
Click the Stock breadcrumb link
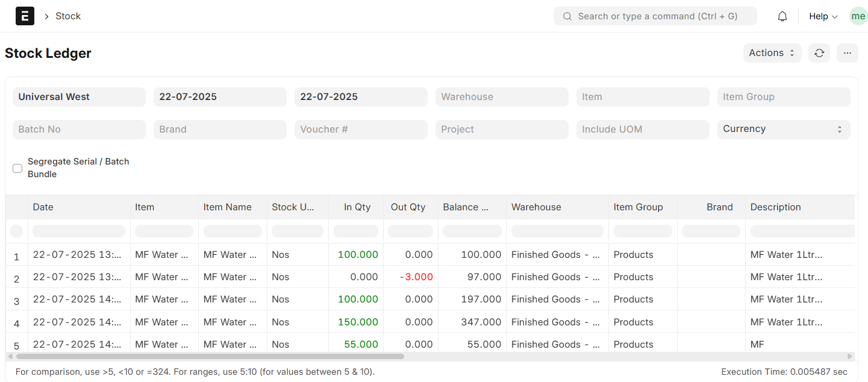point(68,16)
